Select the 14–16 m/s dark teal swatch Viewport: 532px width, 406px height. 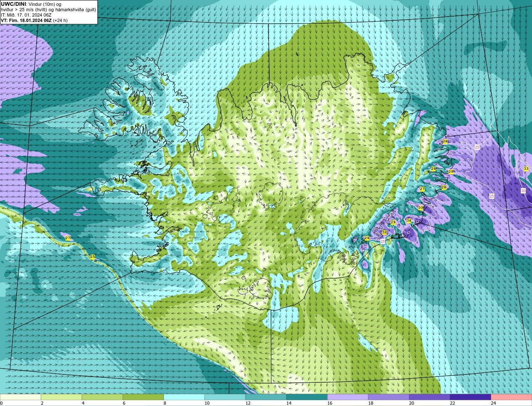tap(307, 397)
